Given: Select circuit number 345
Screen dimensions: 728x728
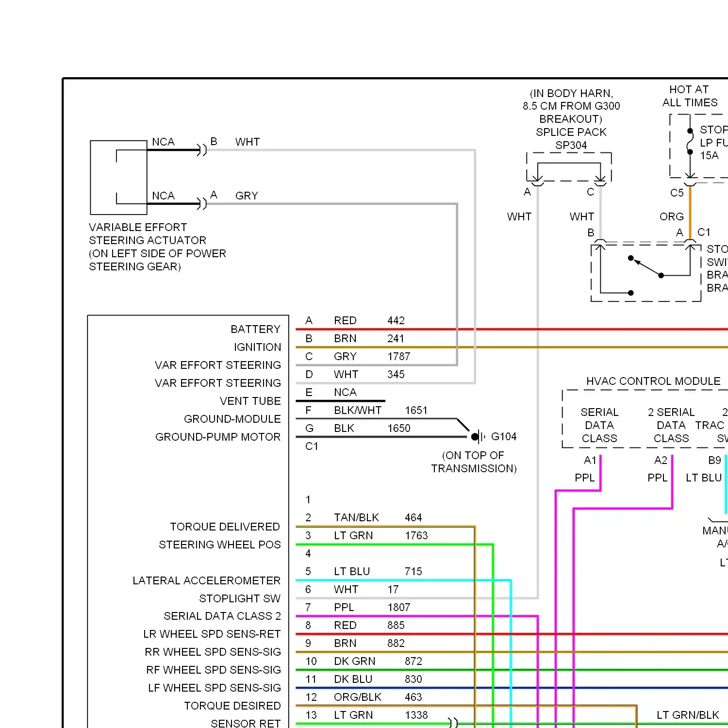Looking at the screenshot, I should [x=396, y=374].
